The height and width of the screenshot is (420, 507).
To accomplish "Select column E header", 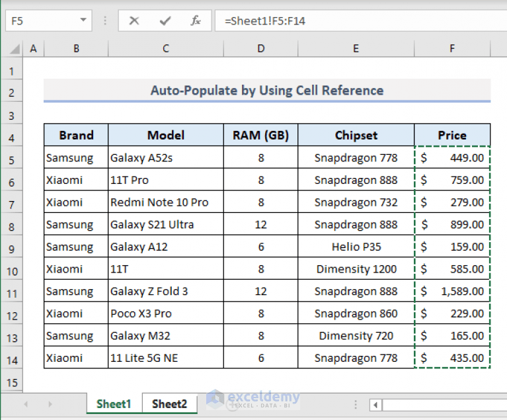I will 356,48.
